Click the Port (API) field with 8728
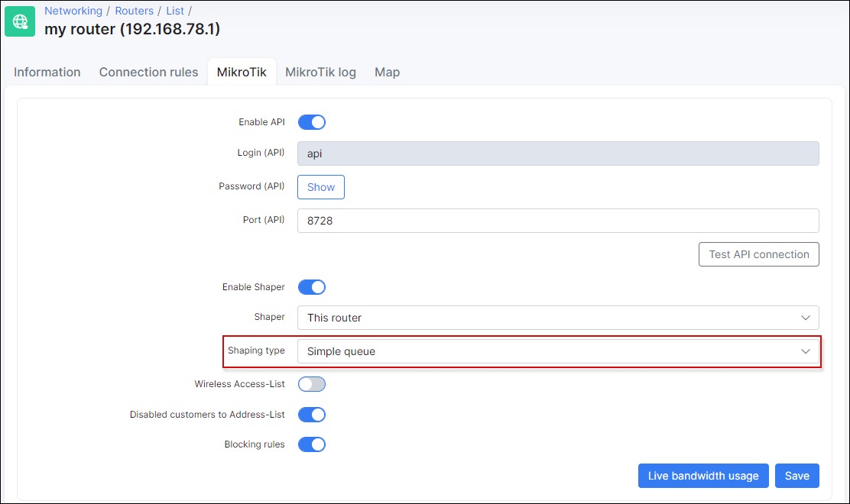850x504 pixels. [558, 221]
